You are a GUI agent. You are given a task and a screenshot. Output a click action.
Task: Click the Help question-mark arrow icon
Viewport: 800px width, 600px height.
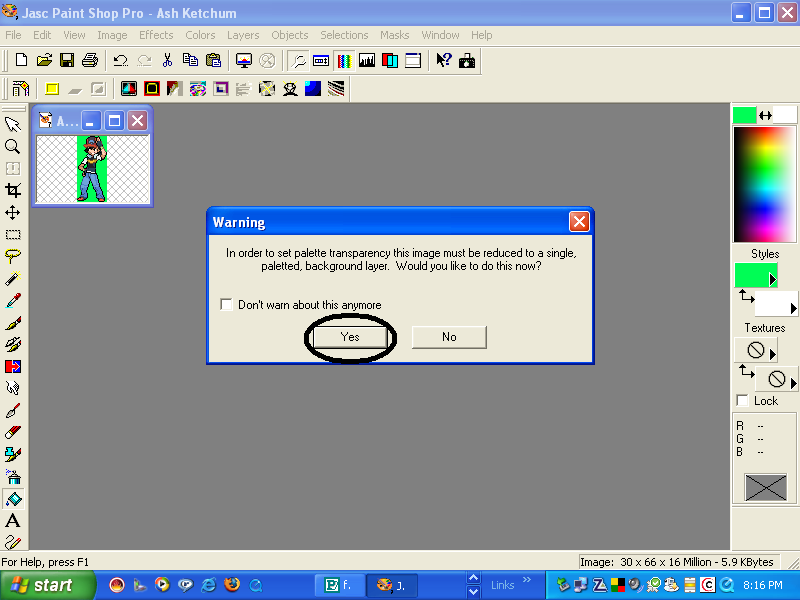(443, 60)
